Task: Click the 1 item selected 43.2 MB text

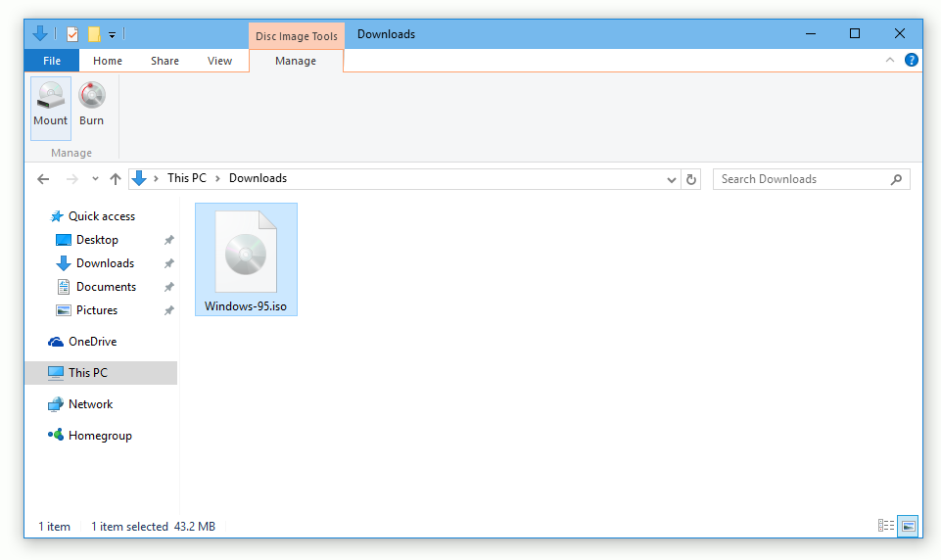Action: coord(153,527)
